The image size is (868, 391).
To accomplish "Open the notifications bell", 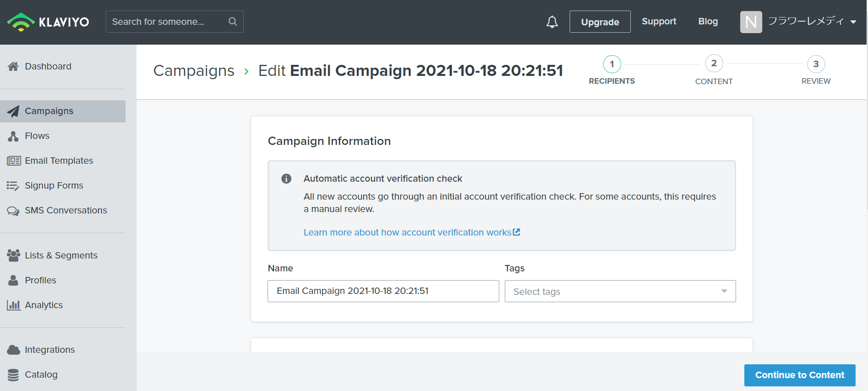I will (552, 22).
